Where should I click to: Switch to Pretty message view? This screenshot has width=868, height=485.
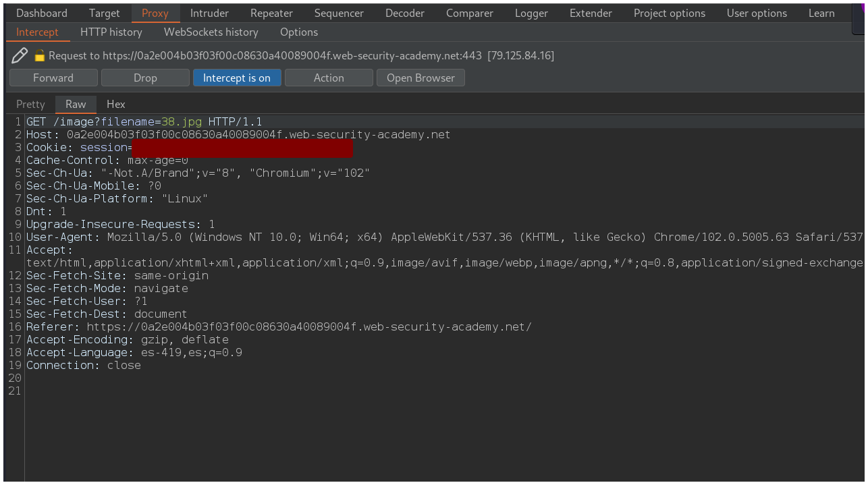[30, 104]
